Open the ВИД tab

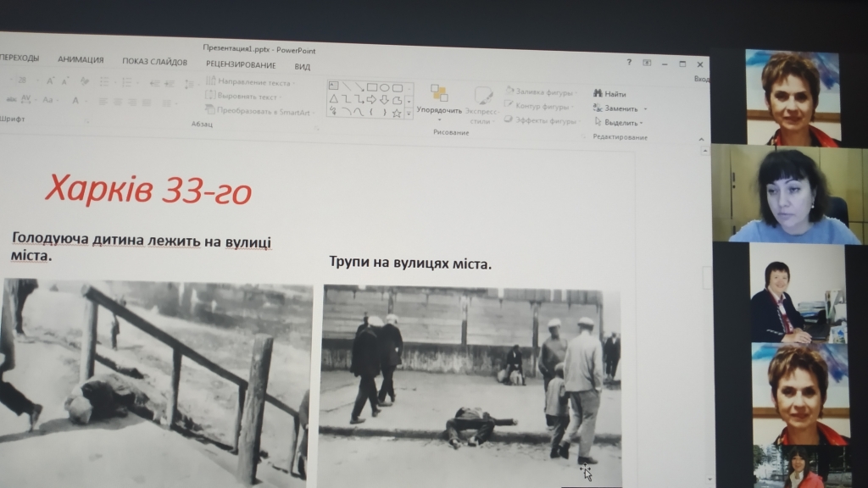click(x=303, y=67)
